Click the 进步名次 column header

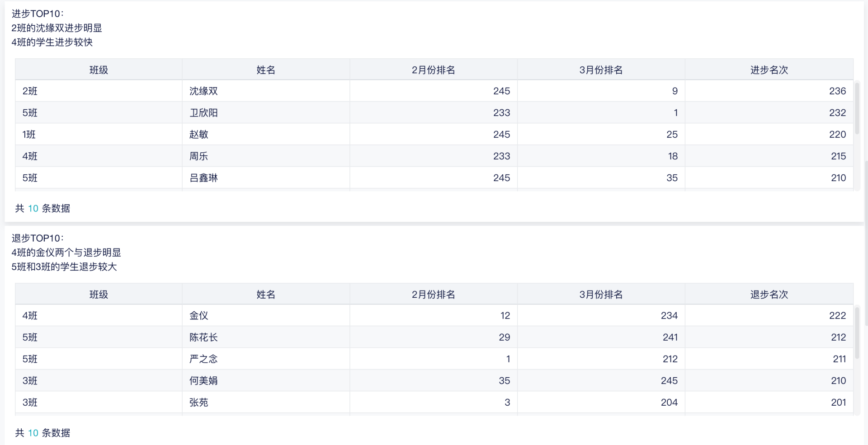pyautogui.click(x=769, y=70)
